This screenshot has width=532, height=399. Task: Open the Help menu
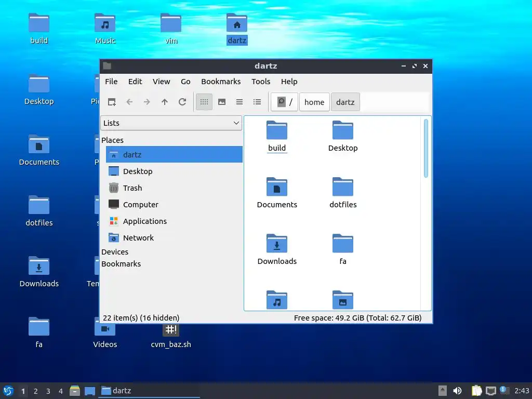289,82
